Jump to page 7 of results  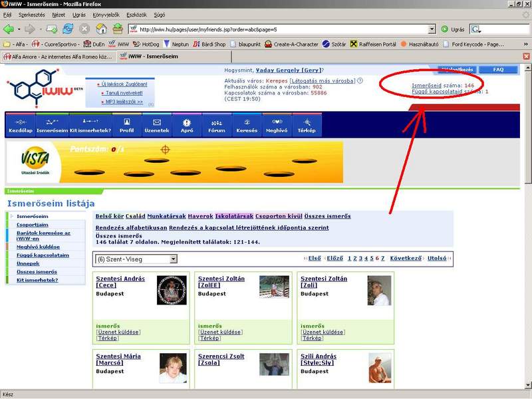(x=383, y=258)
